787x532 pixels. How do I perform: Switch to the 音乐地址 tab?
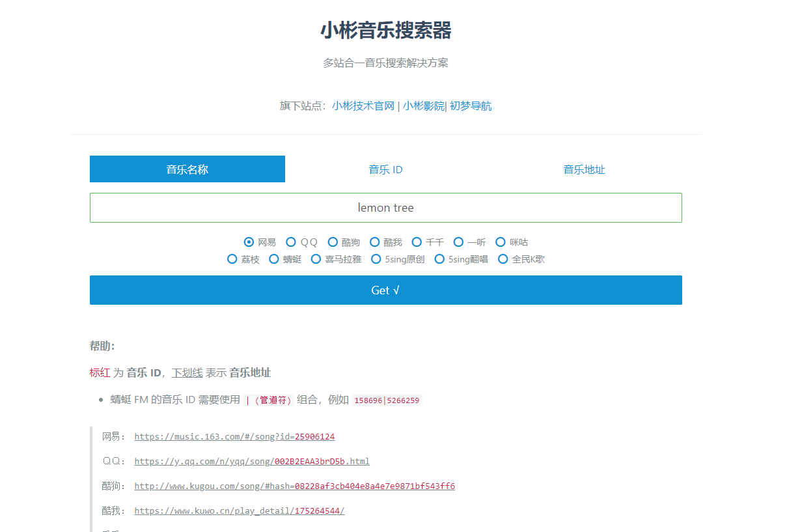click(x=584, y=169)
